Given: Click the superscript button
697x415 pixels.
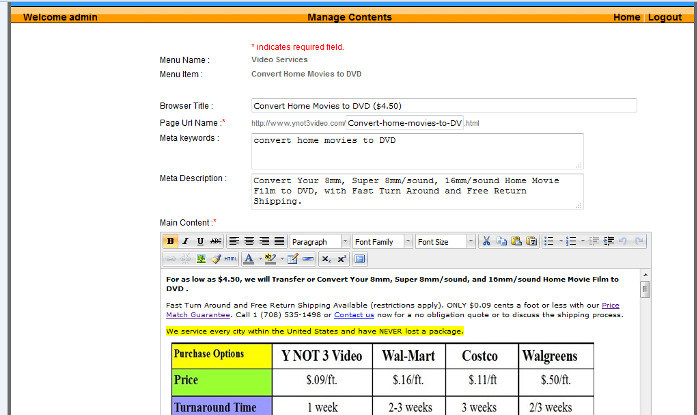Looking at the screenshot, I should tap(341, 258).
